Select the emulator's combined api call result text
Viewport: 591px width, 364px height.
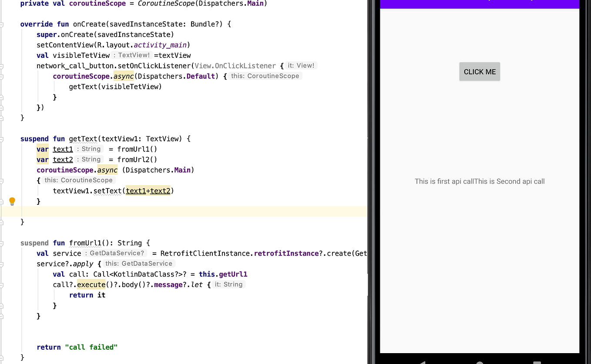pyautogui.click(x=480, y=181)
